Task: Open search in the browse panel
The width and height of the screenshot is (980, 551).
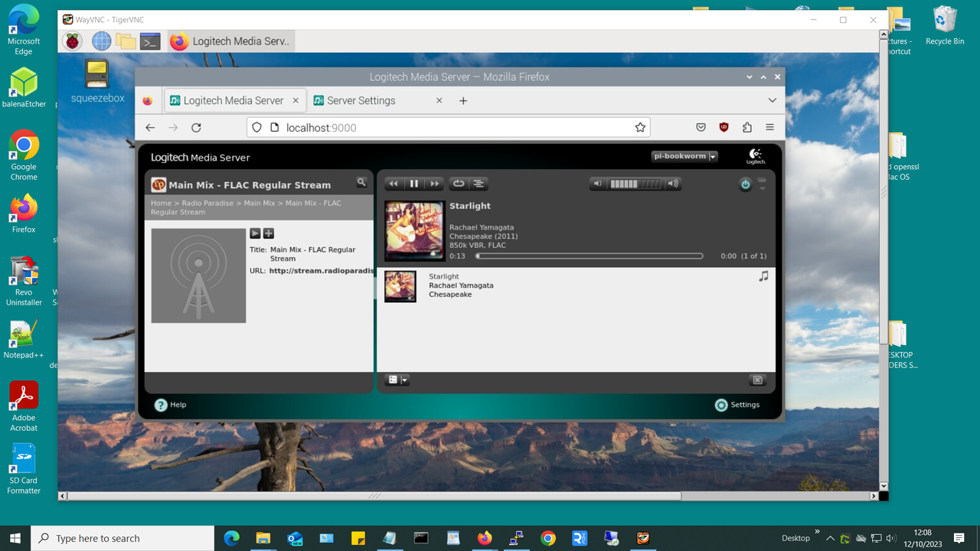Action: click(361, 182)
